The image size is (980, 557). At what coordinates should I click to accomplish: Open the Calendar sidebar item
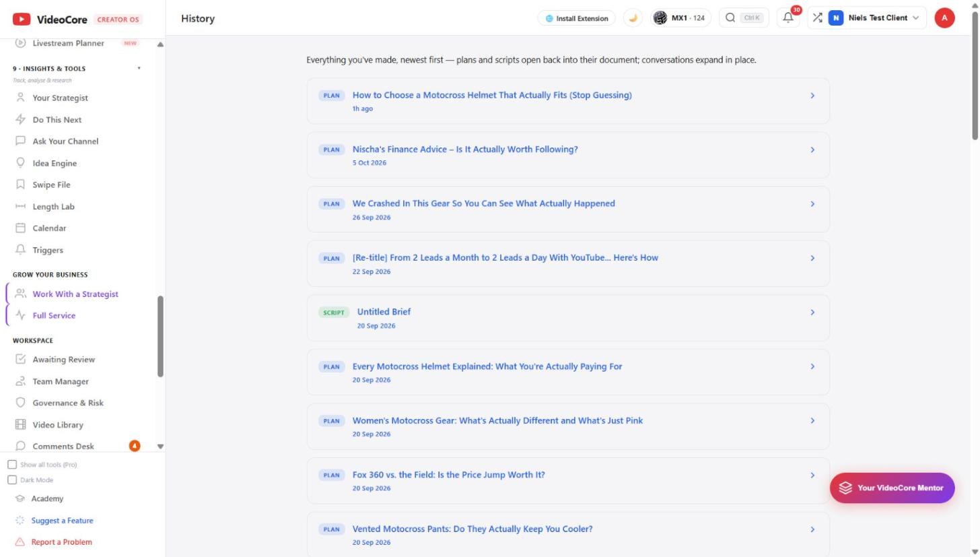(49, 228)
